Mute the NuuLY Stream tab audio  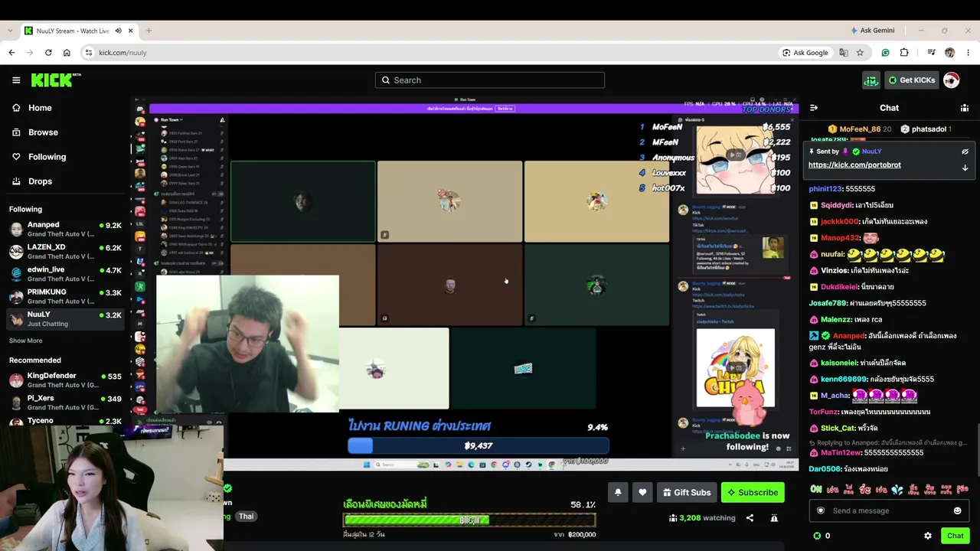pos(118,31)
